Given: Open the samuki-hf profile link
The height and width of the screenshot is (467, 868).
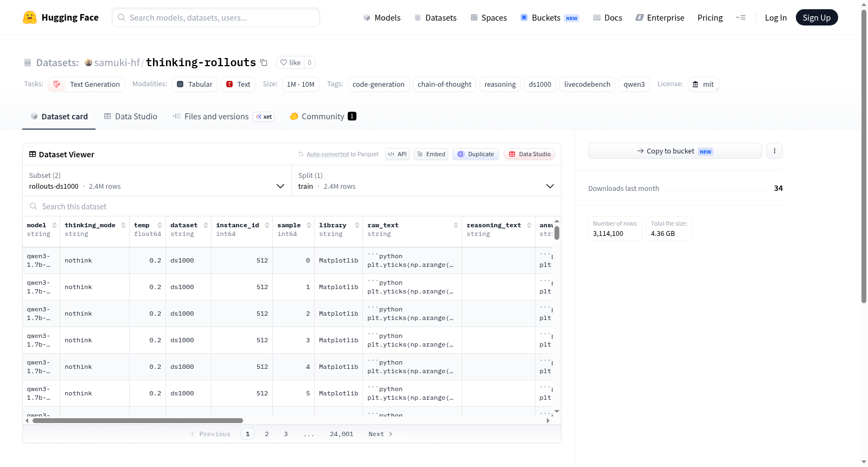Looking at the screenshot, I should tap(117, 62).
